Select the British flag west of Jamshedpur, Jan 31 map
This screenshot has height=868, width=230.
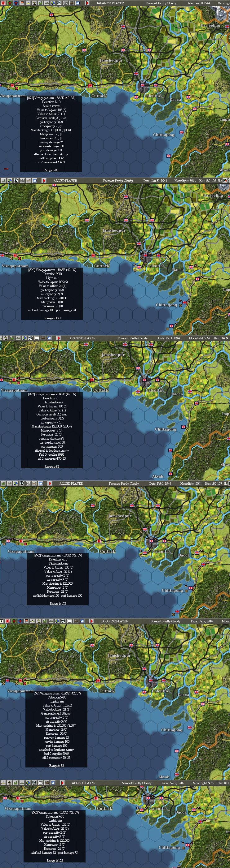point(87,220)
